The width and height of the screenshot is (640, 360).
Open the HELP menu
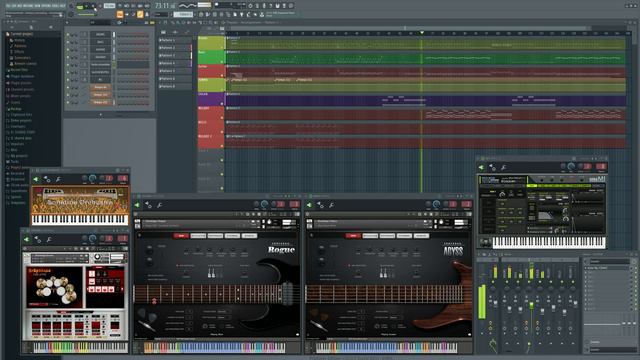[62, 6]
